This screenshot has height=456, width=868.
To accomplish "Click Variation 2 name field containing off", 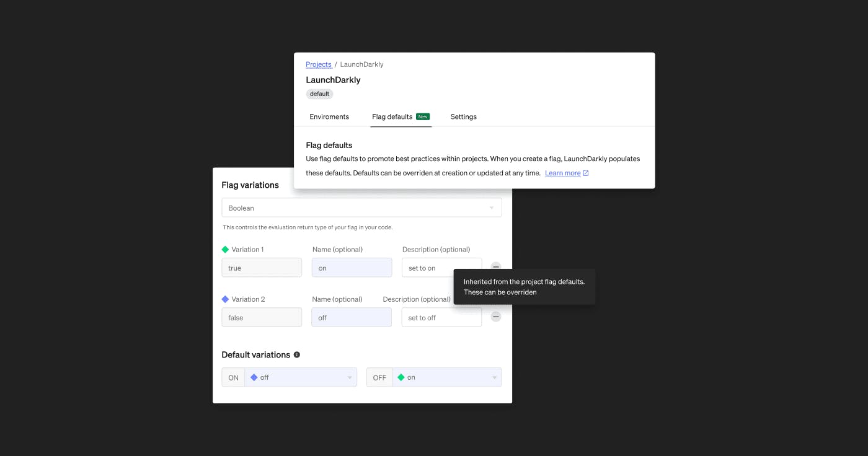I will [x=352, y=317].
